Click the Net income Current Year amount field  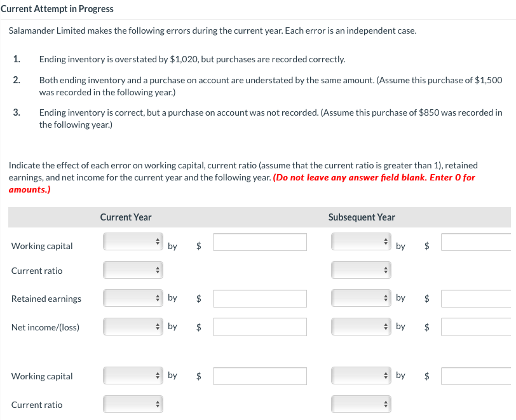[x=259, y=326]
